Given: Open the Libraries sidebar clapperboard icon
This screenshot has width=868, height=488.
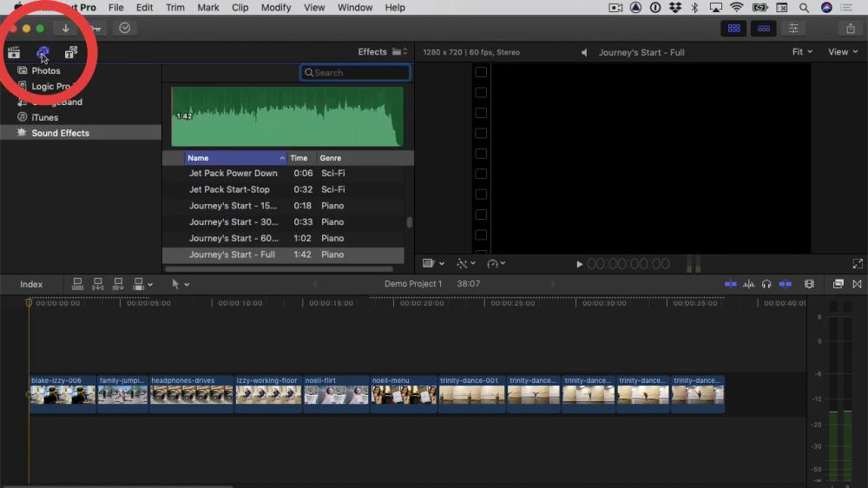Looking at the screenshot, I should pos(14,53).
